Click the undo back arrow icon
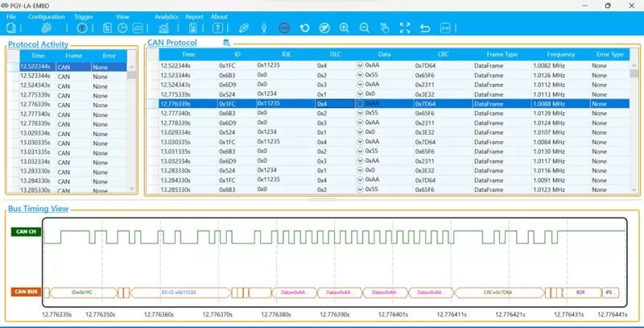This screenshot has height=328, width=644. 425,28
